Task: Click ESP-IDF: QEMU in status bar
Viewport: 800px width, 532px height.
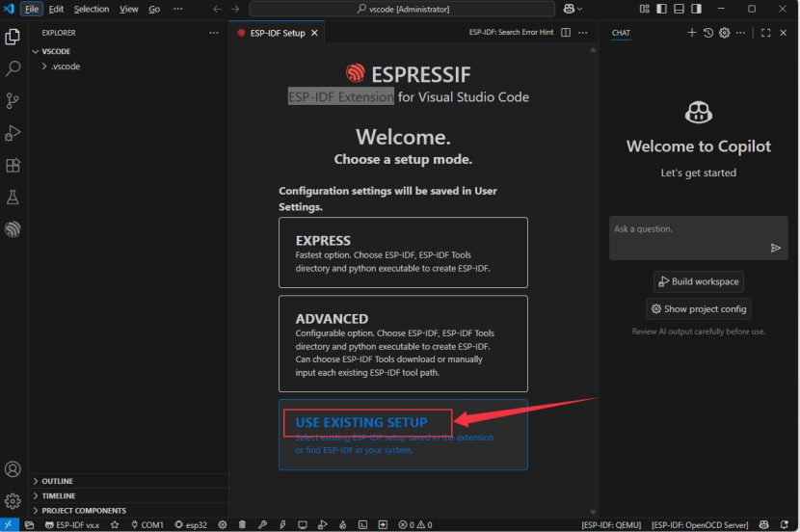Action: tap(611, 524)
